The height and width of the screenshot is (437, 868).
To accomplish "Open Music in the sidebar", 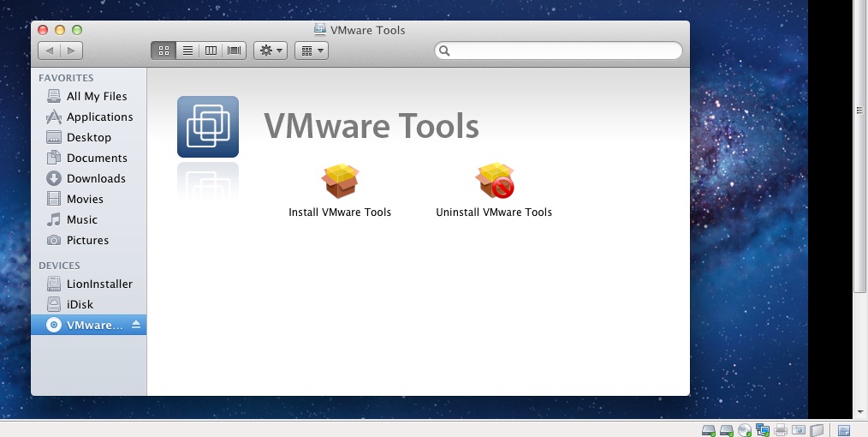I will [x=88, y=219].
